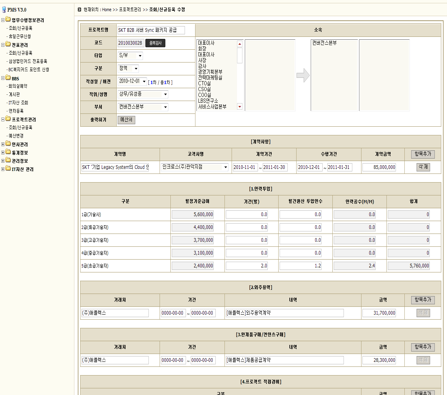Click the black button next to code 2010030028

click(155, 43)
